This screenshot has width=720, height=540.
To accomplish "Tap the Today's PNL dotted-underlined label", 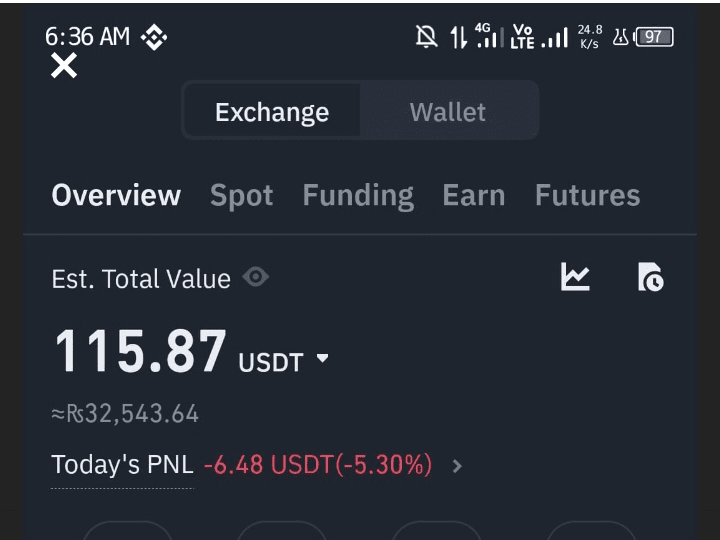I will click(x=122, y=465).
